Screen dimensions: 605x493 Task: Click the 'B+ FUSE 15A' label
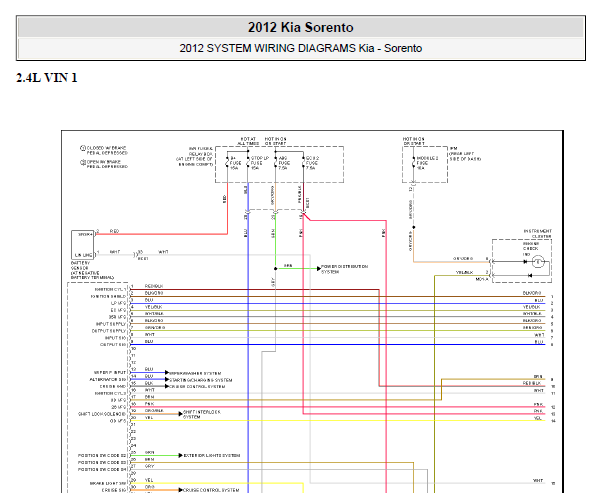[235, 163]
